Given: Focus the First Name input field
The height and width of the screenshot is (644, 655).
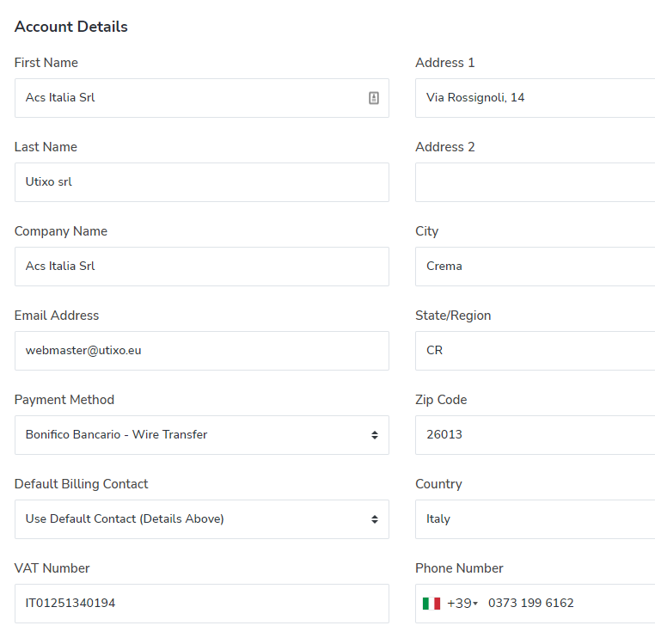Looking at the screenshot, I should coord(202,98).
